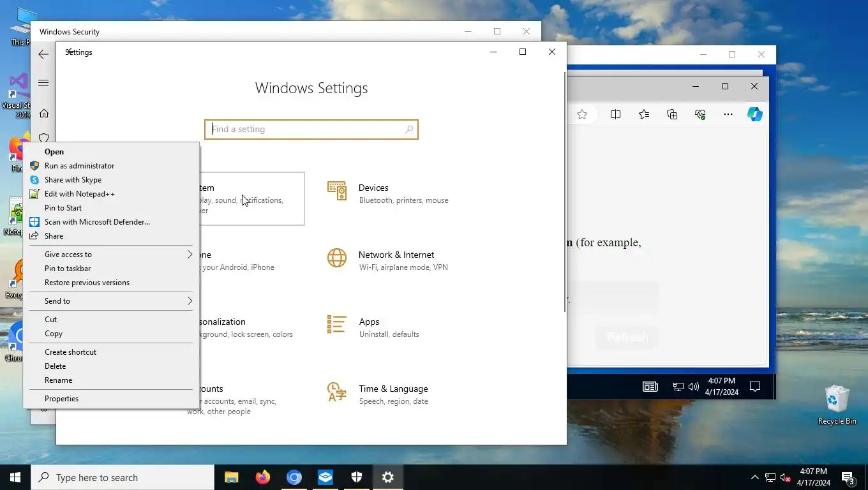This screenshot has width=868, height=490.
Task: Open Edge Settings and more ellipsis
Action: [728, 114]
